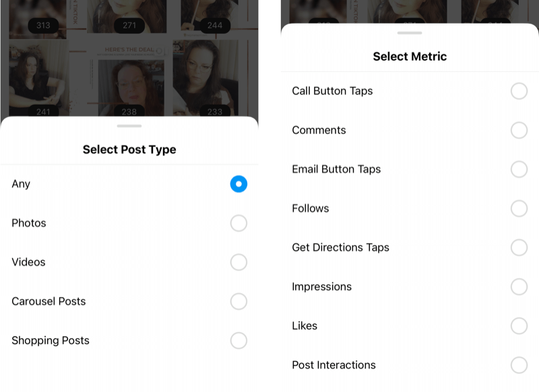The height and width of the screenshot is (392, 539).
Task: Select Follows metric radio button
Action: tap(519, 209)
